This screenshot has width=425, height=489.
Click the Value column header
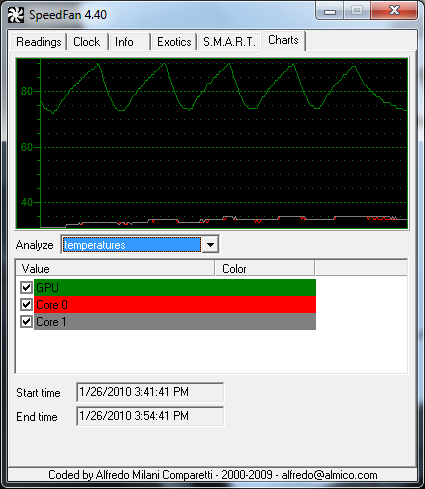pos(115,269)
